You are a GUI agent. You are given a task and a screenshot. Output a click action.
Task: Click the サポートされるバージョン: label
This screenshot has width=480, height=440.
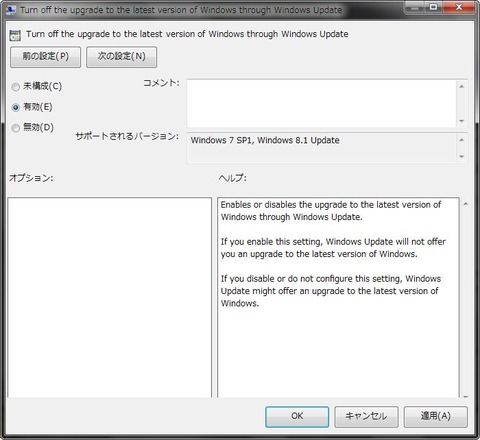tap(127, 136)
